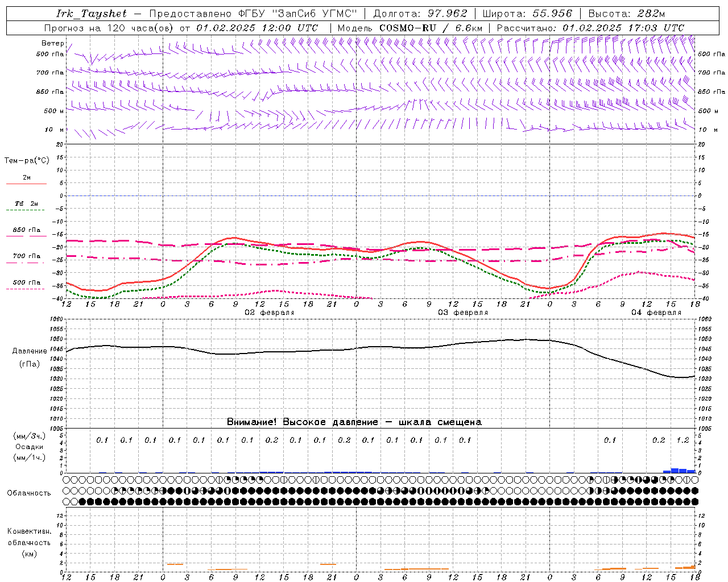This screenshot has width=728, height=582.
Task: Click the Модель COSMO-RU / 6.6км text
Action: click(409, 28)
